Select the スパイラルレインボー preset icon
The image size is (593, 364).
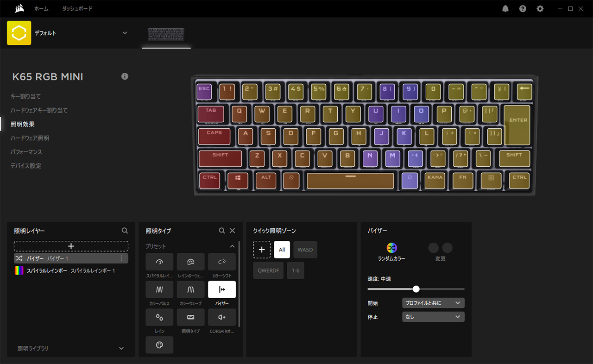[159, 262]
